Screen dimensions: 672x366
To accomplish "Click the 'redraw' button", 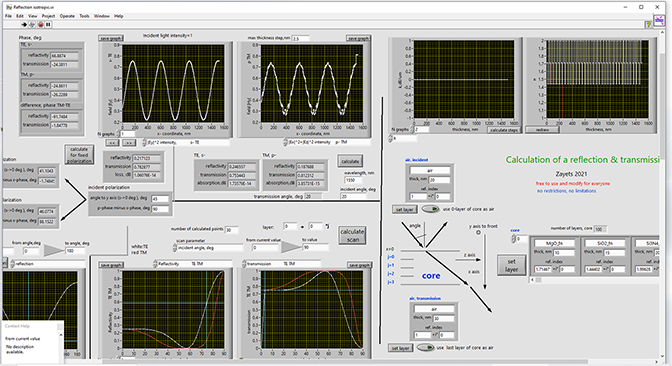I will 542,129.
